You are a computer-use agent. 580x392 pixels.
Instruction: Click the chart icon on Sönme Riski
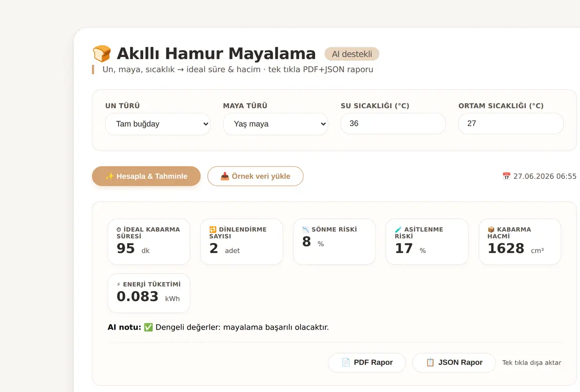point(305,230)
